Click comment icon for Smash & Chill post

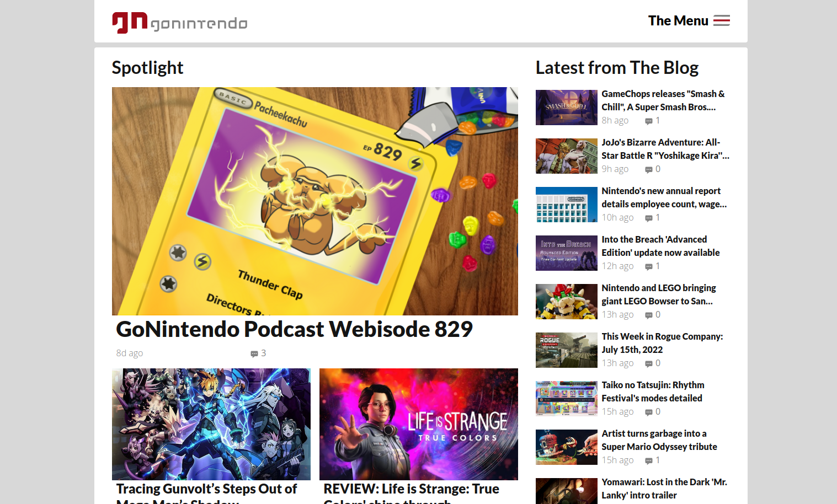tap(648, 121)
